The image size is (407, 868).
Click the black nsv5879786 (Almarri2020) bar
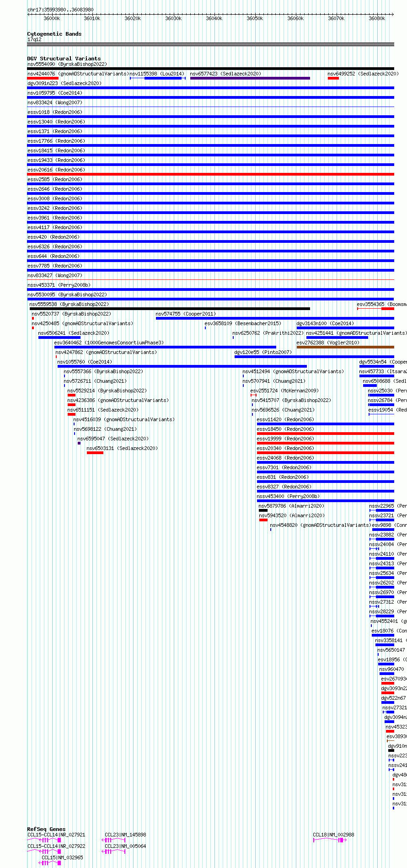point(263,510)
